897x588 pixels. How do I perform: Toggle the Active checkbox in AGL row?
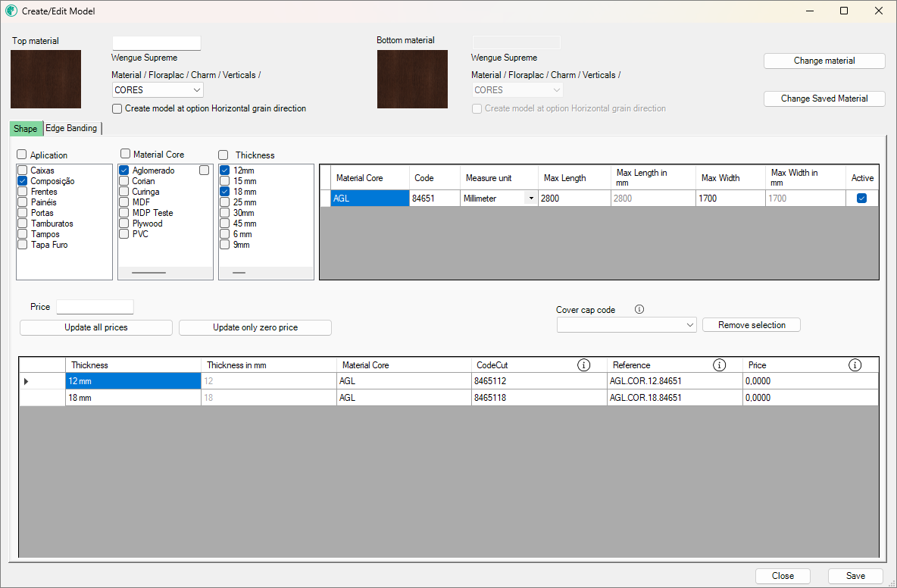tap(861, 199)
